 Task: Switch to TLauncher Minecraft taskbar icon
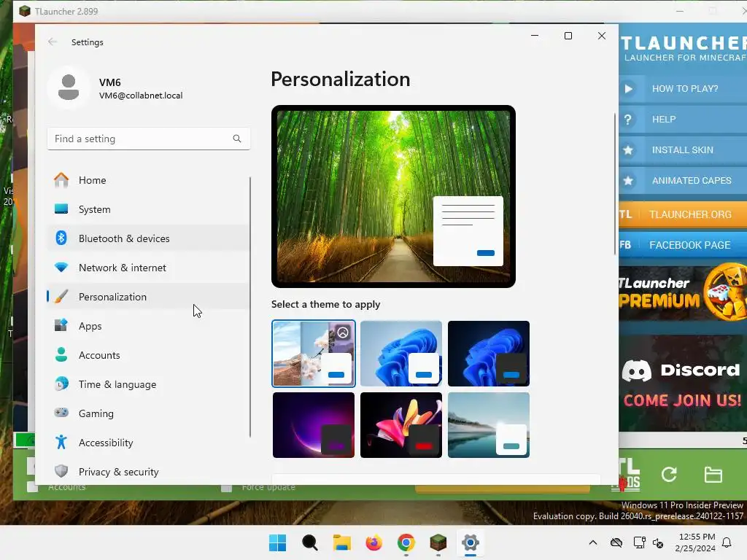[438, 542]
